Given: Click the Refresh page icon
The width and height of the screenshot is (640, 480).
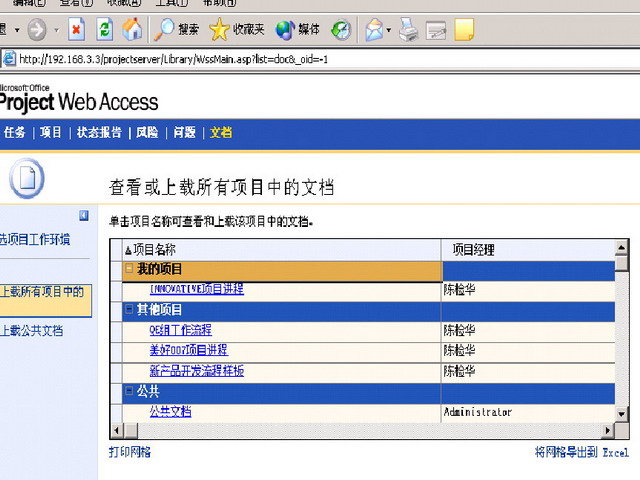Looking at the screenshot, I should click(104, 30).
